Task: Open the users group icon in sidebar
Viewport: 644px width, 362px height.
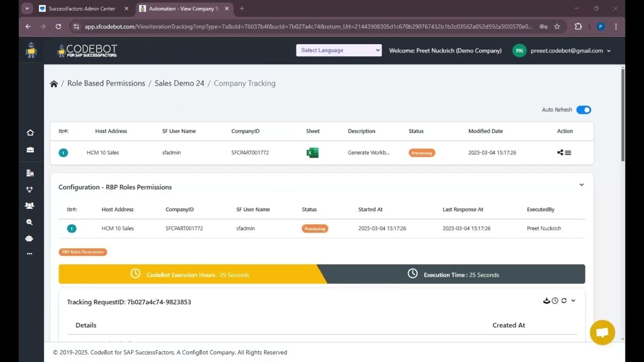Action: pyautogui.click(x=30, y=206)
